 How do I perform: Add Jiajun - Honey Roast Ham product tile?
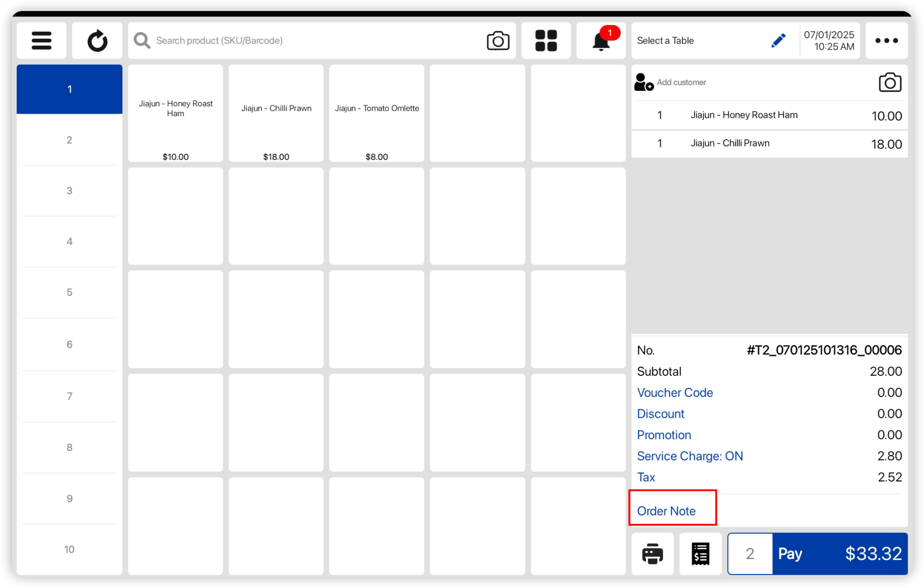tap(175, 113)
